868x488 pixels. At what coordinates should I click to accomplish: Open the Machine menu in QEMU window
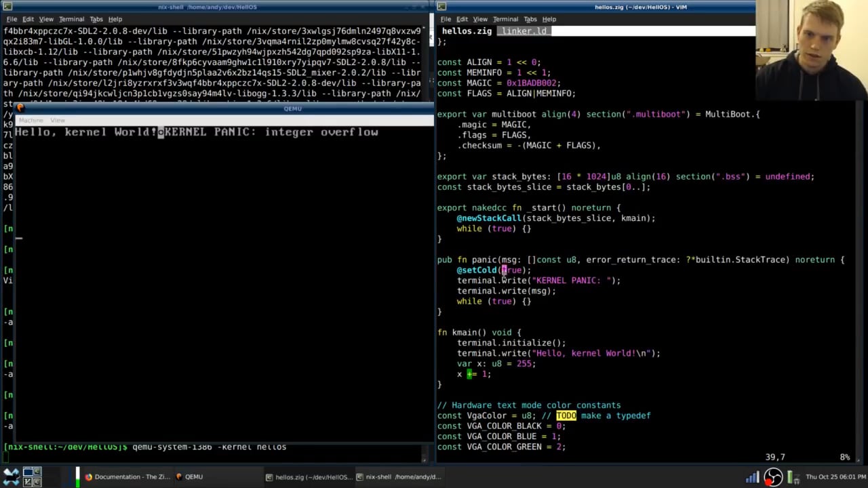(x=31, y=120)
